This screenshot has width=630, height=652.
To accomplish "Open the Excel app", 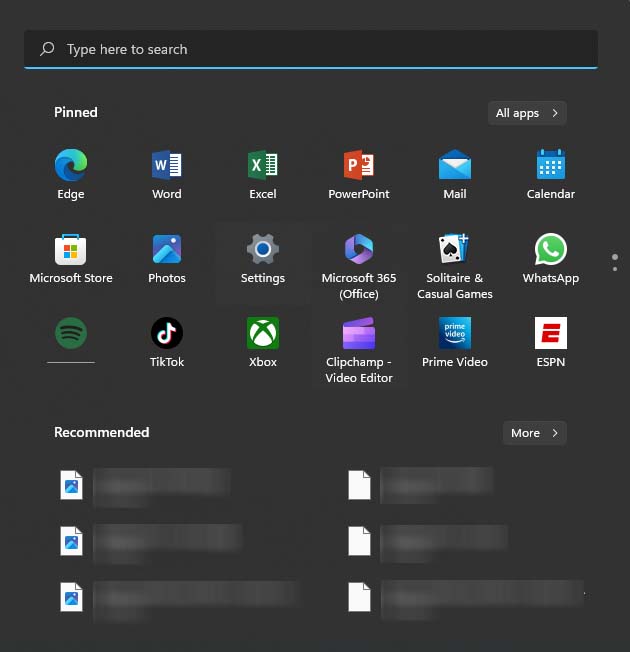I will click(263, 166).
